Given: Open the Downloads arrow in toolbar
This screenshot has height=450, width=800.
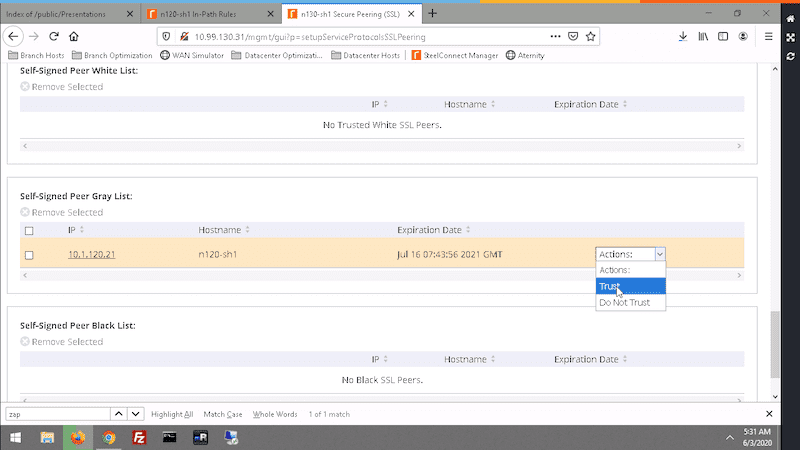Looking at the screenshot, I should (x=682, y=36).
